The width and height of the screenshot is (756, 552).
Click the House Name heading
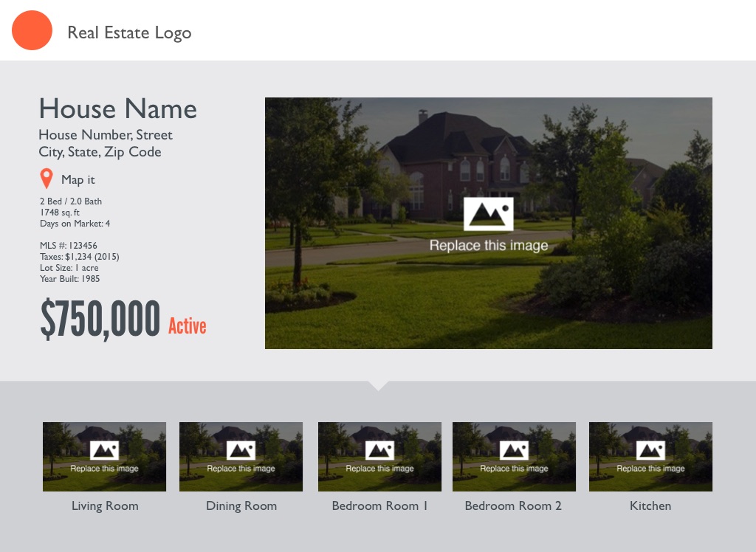pyautogui.click(x=118, y=109)
